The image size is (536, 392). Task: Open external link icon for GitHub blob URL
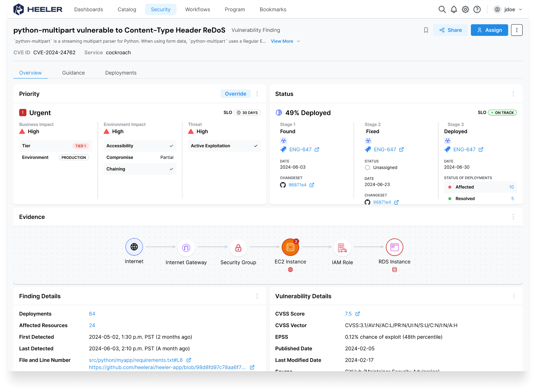pyautogui.click(x=252, y=367)
